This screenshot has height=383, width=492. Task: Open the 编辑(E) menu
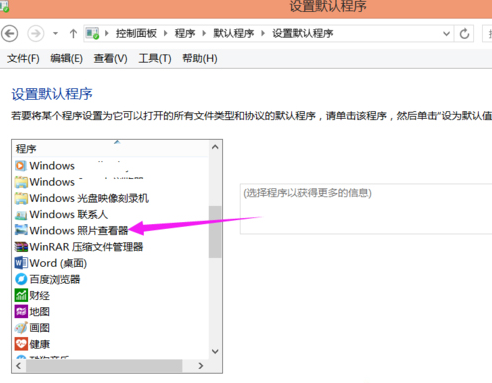[x=66, y=59]
